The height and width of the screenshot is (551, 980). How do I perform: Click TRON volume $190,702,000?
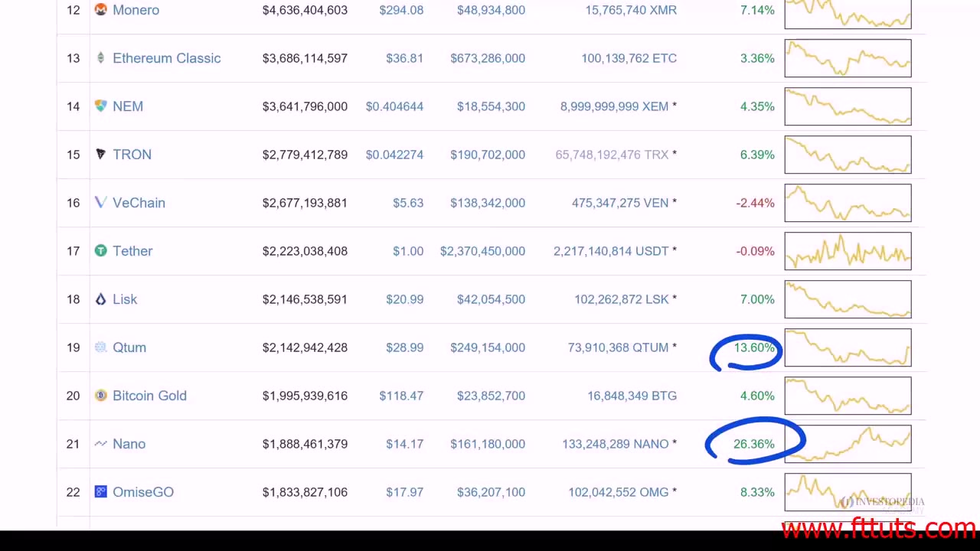[x=488, y=155]
